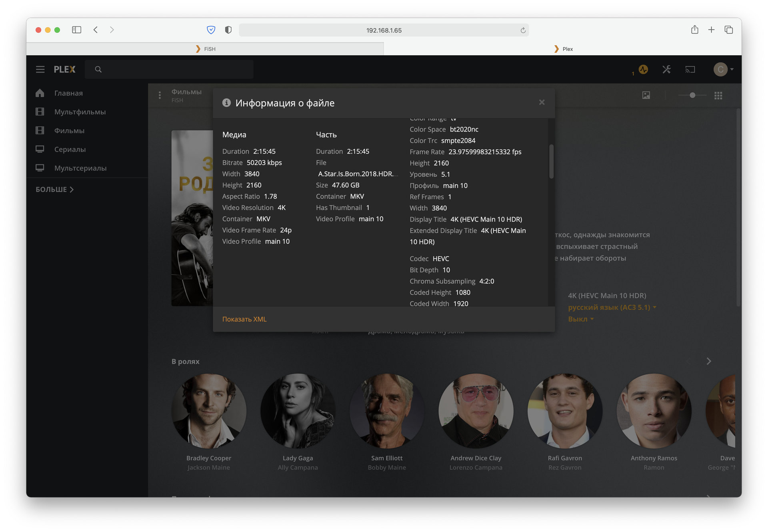768x532 pixels.
Task: Adjust the poster size slider
Action: pos(692,95)
